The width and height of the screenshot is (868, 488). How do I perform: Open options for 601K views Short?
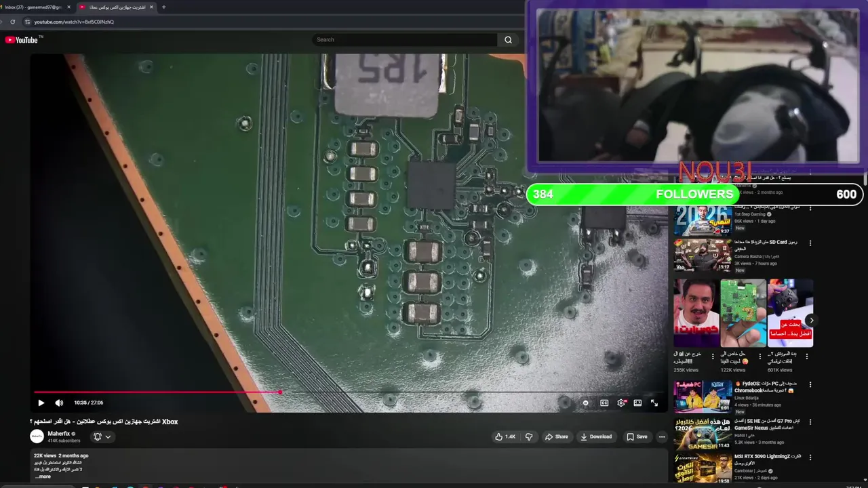pyautogui.click(x=808, y=356)
